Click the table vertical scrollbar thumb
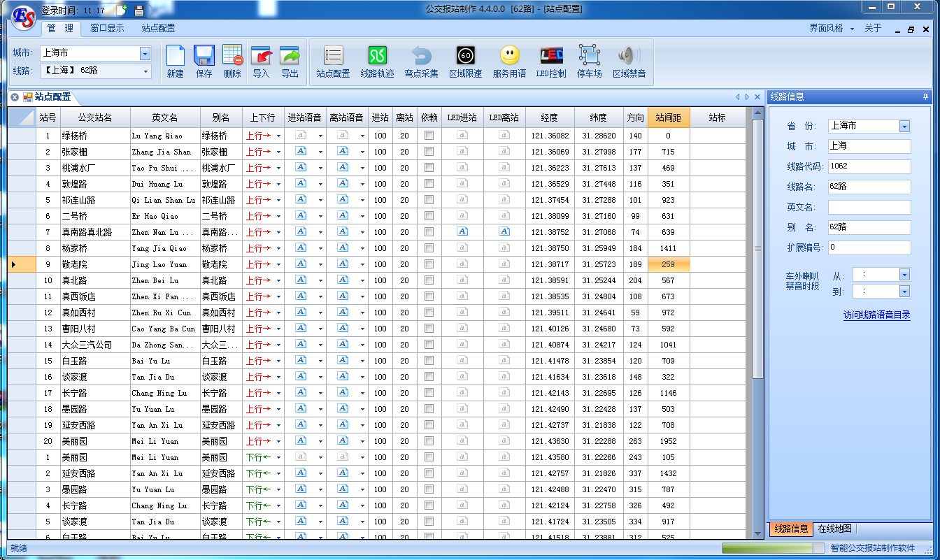 [x=757, y=249]
